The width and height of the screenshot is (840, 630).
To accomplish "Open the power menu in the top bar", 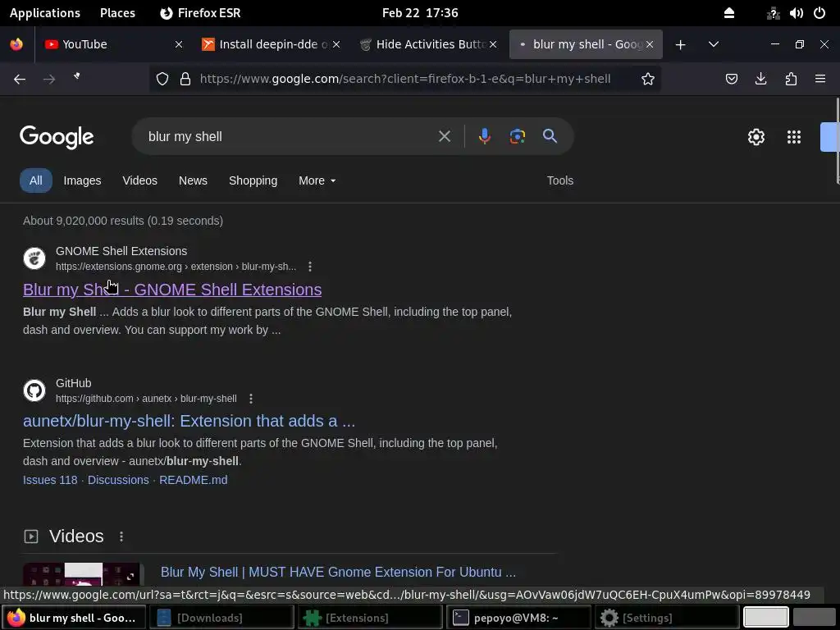I will click(x=819, y=13).
